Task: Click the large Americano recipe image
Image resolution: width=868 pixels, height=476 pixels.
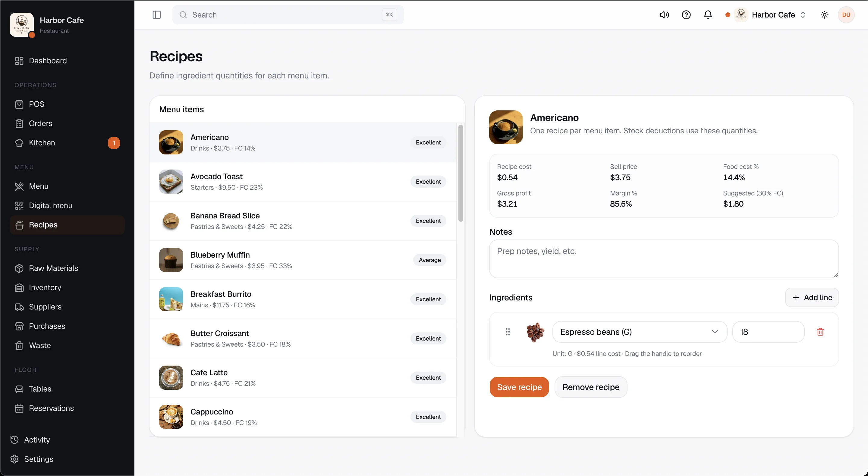Action: coord(506,127)
